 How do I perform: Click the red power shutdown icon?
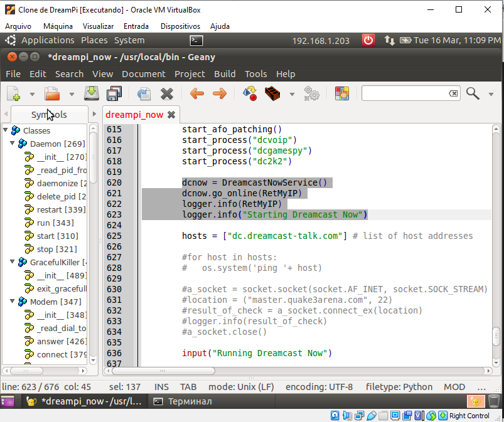tap(368, 41)
